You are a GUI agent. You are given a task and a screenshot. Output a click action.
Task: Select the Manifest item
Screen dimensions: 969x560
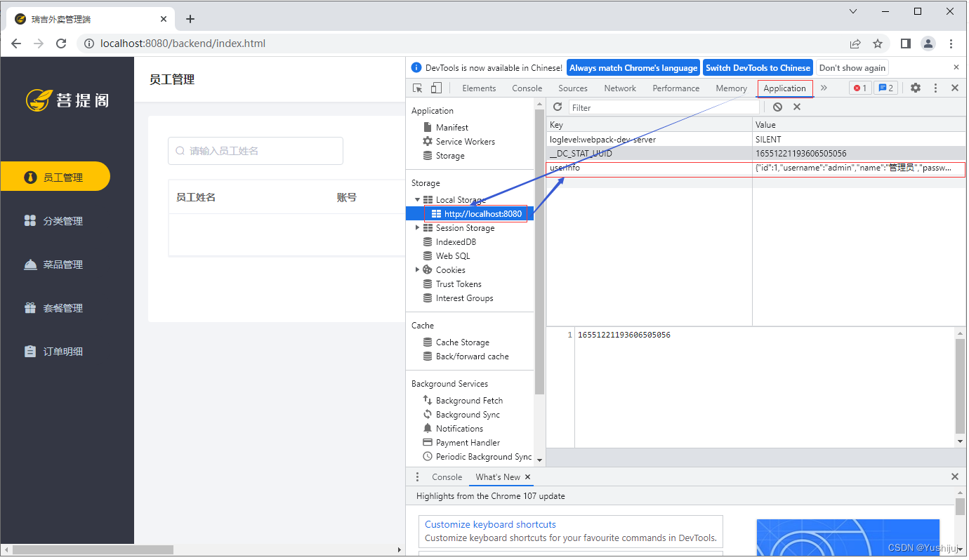point(451,127)
